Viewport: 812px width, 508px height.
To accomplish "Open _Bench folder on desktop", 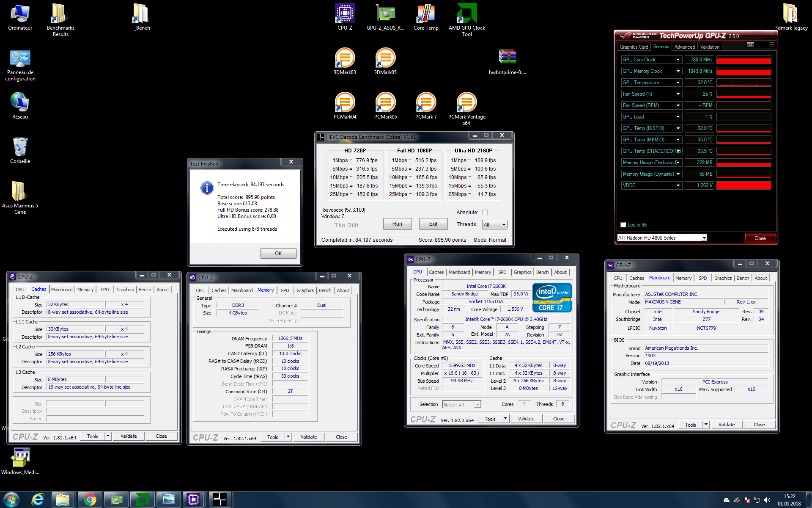I will [x=142, y=17].
